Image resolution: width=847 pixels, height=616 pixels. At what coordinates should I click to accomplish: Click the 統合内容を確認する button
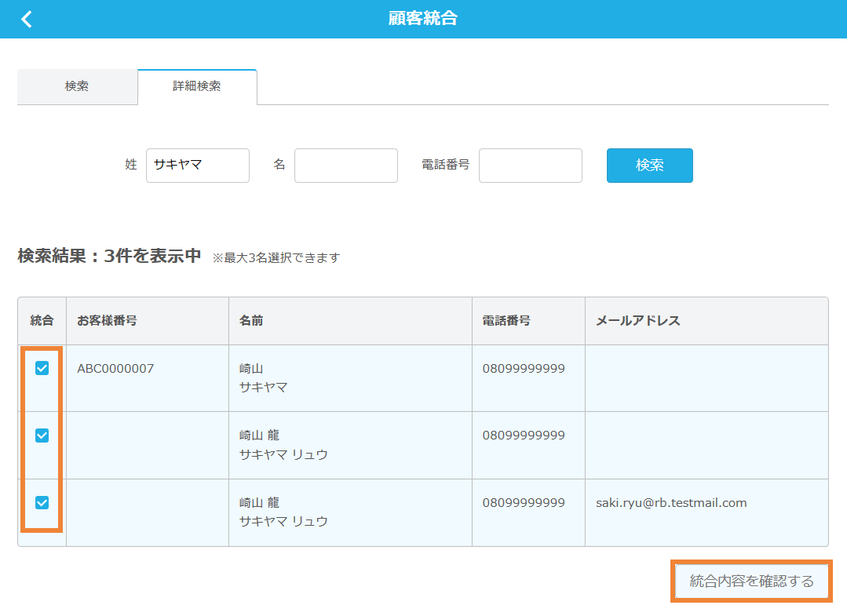click(x=750, y=581)
